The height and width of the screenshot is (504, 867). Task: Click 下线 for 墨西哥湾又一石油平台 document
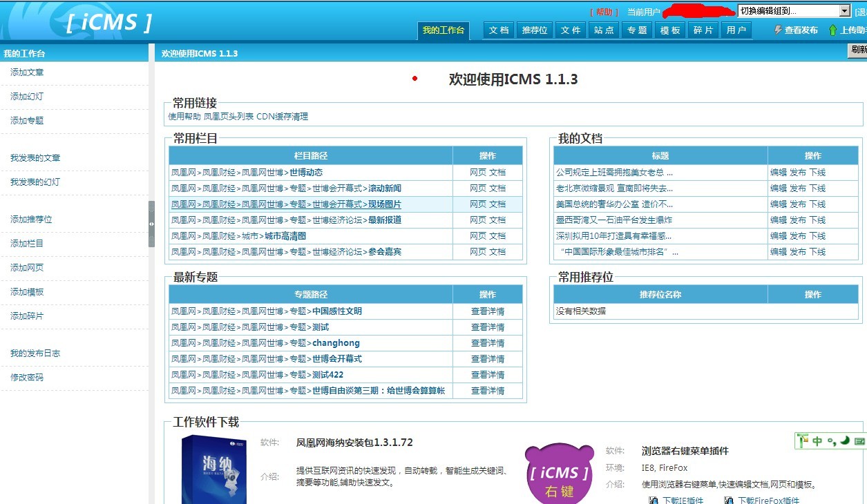pyautogui.click(x=817, y=220)
